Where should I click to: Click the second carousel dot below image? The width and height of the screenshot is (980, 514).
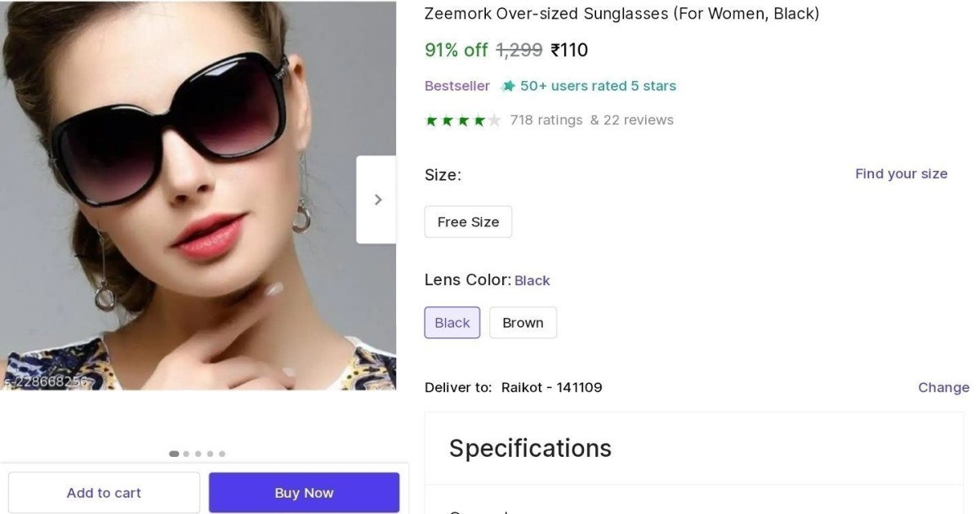pyautogui.click(x=186, y=454)
